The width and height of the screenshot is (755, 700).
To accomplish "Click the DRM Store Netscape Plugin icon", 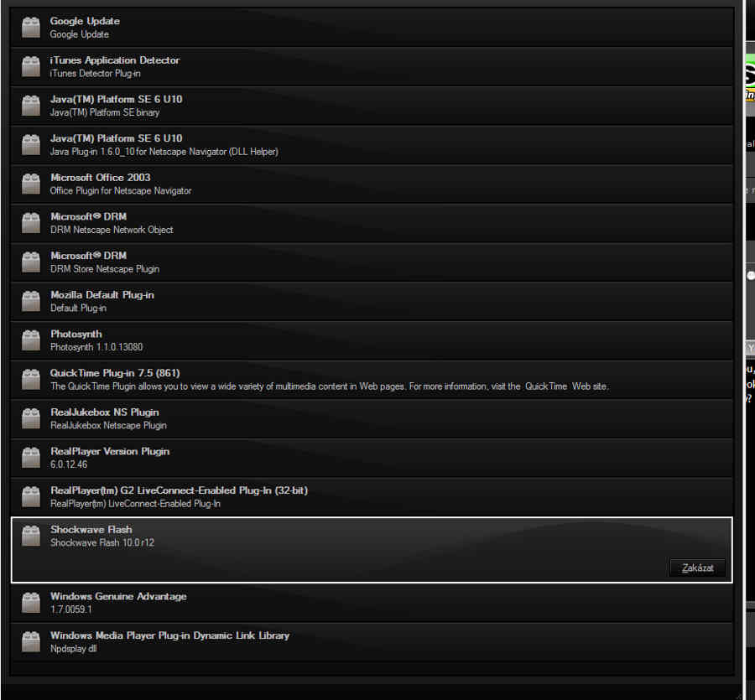I will coord(31,262).
